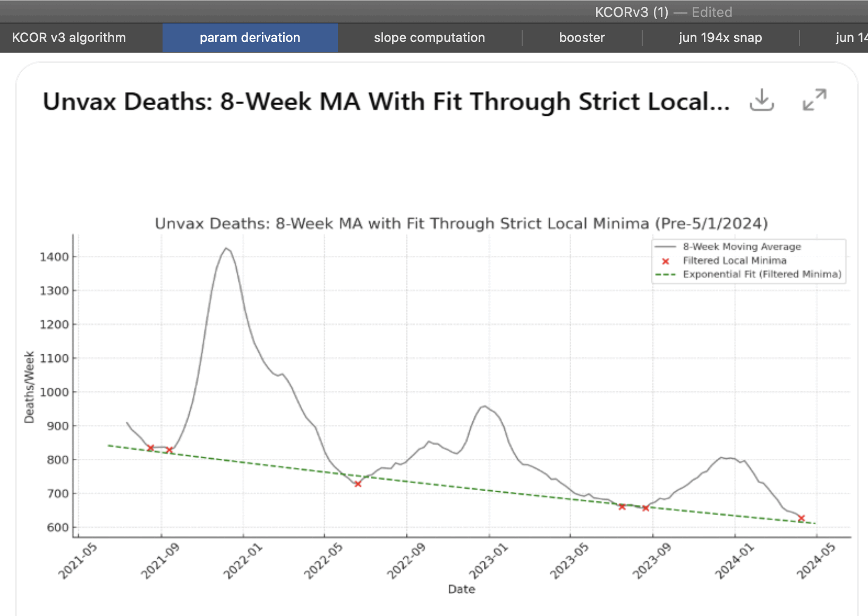Click the truncated Unvax Deaths card heading

[x=386, y=101]
